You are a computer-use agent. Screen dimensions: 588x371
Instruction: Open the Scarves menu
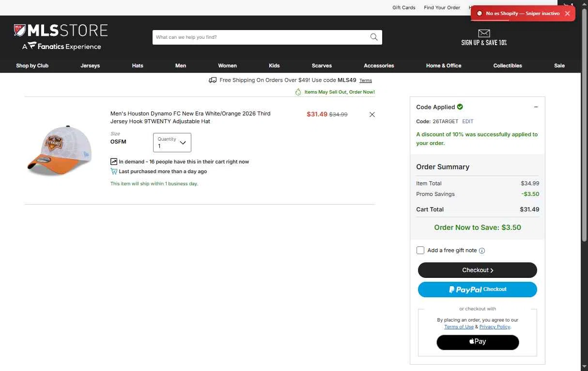click(322, 65)
